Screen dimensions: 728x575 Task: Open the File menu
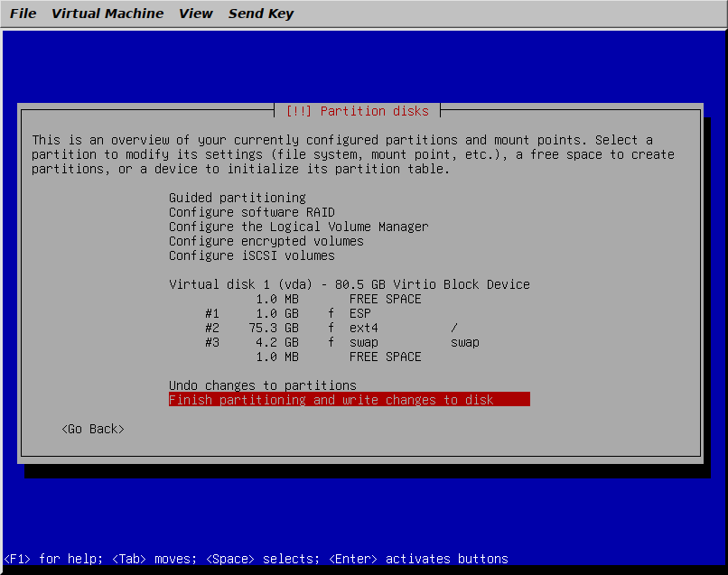click(23, 14)
